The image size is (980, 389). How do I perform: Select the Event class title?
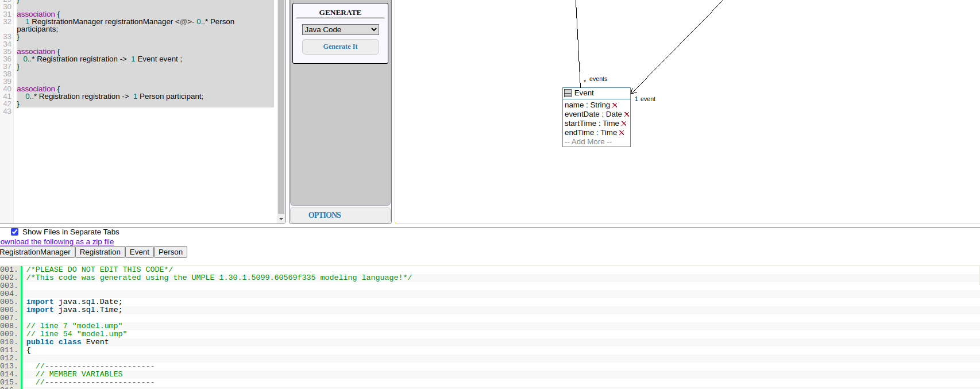click(584, 93)
